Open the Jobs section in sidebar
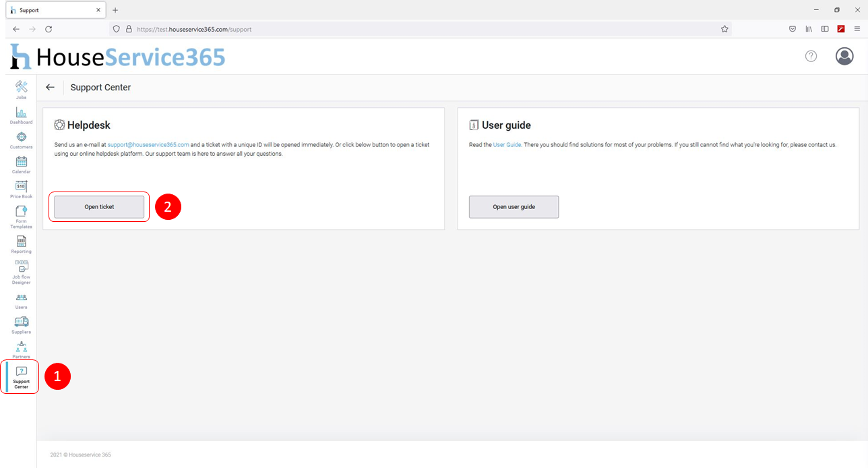The height and width of the screenshot is (468, 868). (21, 90)
